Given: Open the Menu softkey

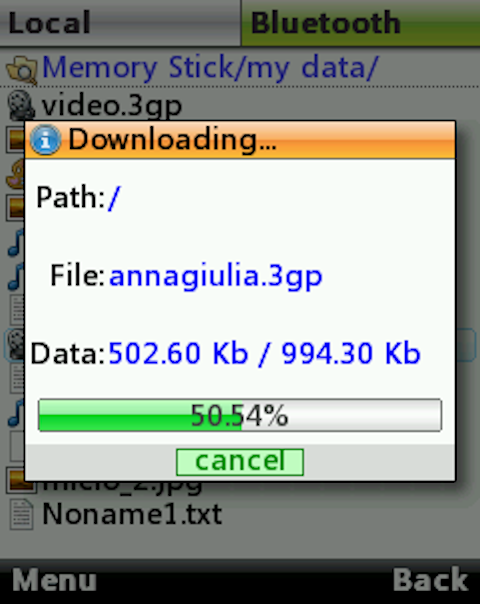Looking at the screenshot, I should pos(54,580).
